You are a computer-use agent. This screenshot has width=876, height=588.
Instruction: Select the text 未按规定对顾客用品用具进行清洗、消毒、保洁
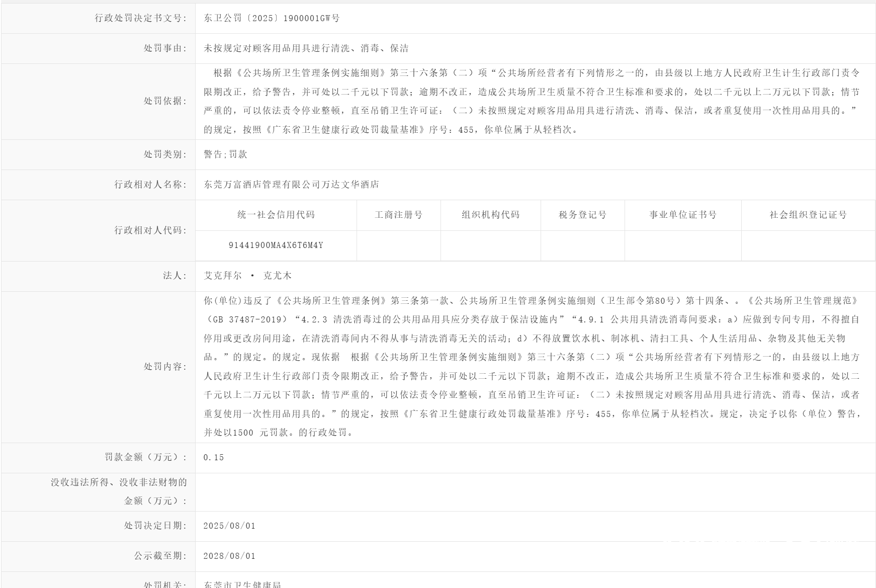coord(306,48)
